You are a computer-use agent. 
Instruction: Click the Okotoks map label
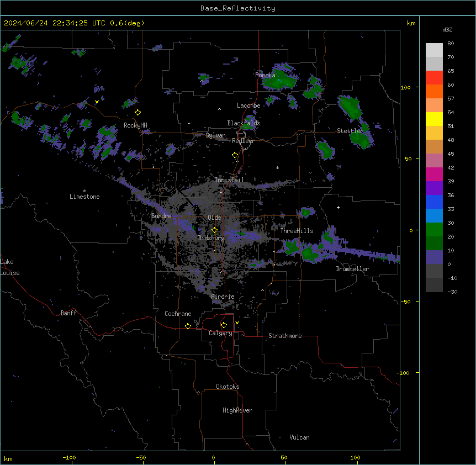click(228, 387)
